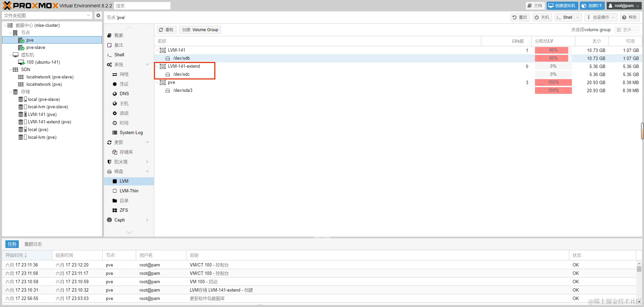Switch to the 任务 tab
Screen dimensions: 644x307
[12, 244]
